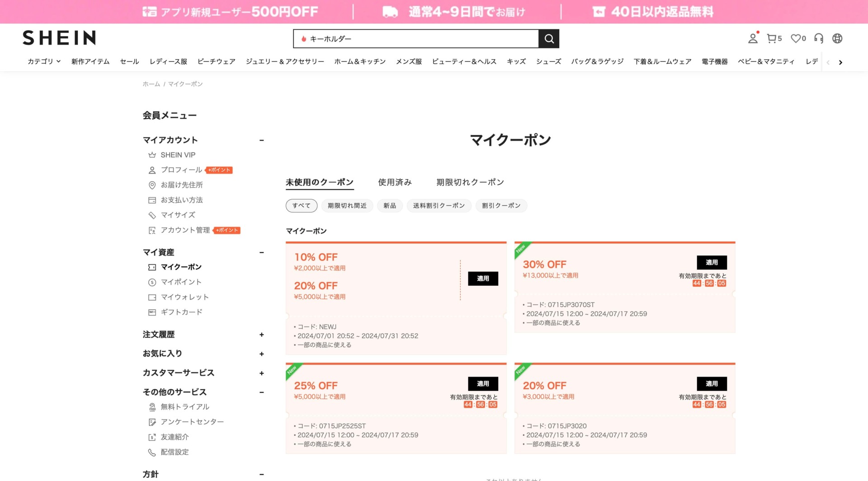This screenshot has width=868, height=481.
Task: Open the カテゴリ dropdown
Action: pyautogui.click(x=44, y=61)
